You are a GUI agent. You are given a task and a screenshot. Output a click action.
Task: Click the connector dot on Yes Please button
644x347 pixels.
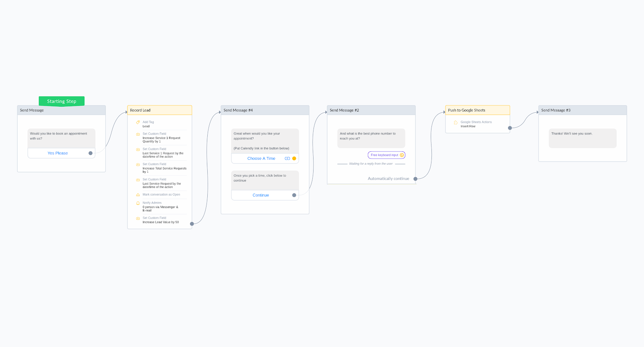(x=91, y=153)
